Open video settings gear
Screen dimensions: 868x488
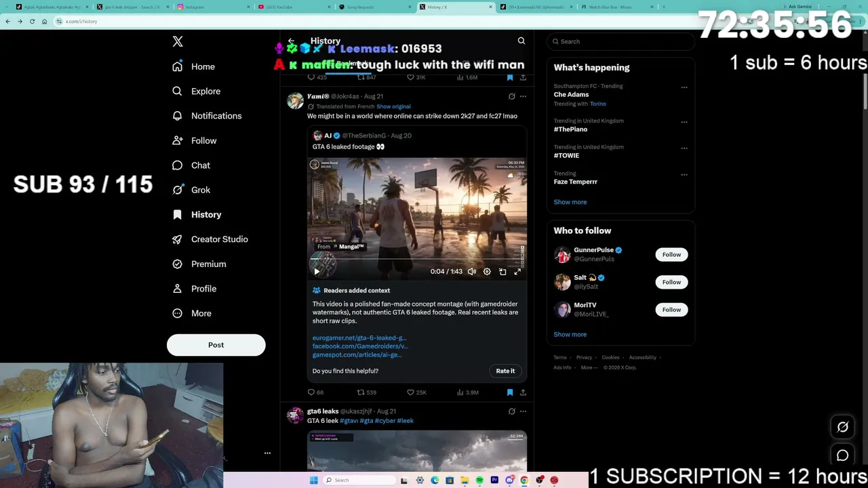pyautogui.click(x=487, y=271)
